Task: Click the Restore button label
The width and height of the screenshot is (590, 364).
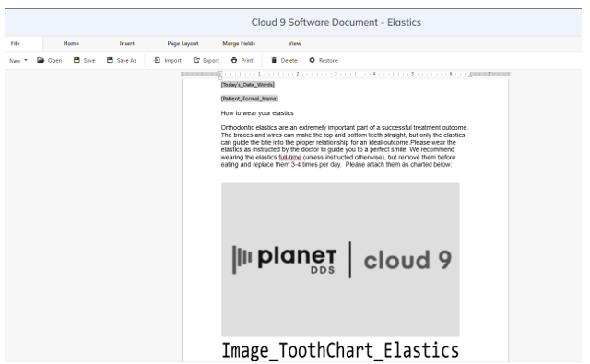Action: tap(328, 61)
